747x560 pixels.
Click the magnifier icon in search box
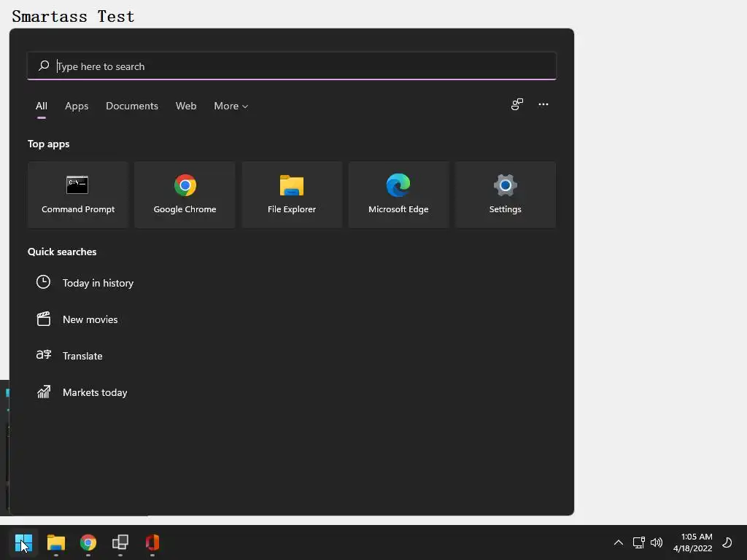44,66
